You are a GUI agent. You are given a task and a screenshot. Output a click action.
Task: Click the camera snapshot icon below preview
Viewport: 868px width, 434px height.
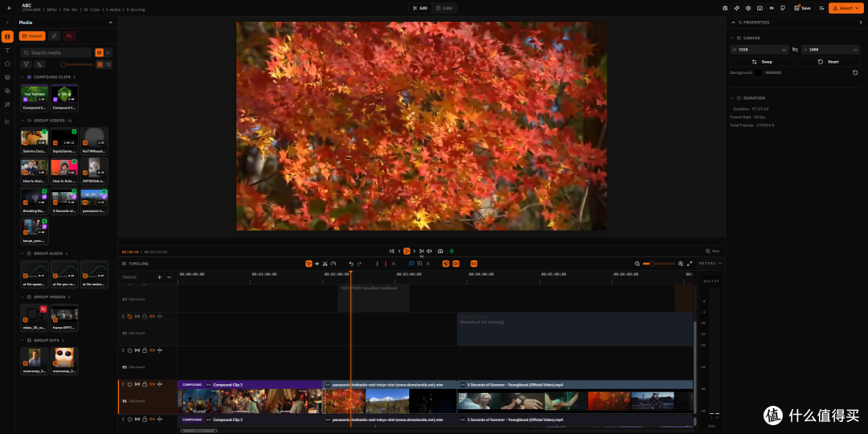coord(440,251)
